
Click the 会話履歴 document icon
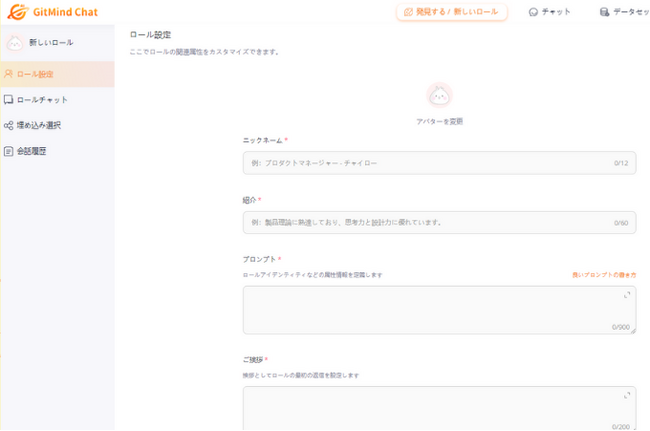8,151
